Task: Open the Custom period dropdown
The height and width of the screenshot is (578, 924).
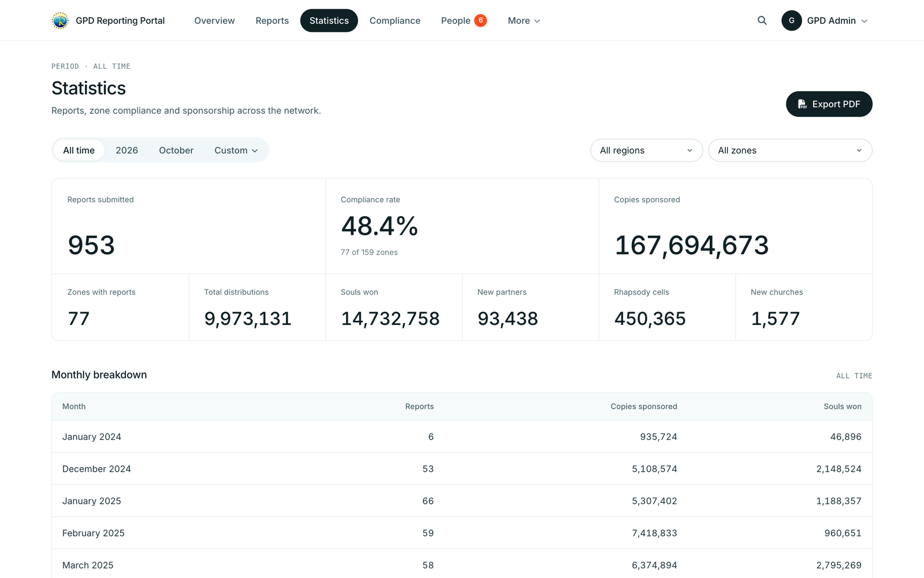Action: [236, 150]
